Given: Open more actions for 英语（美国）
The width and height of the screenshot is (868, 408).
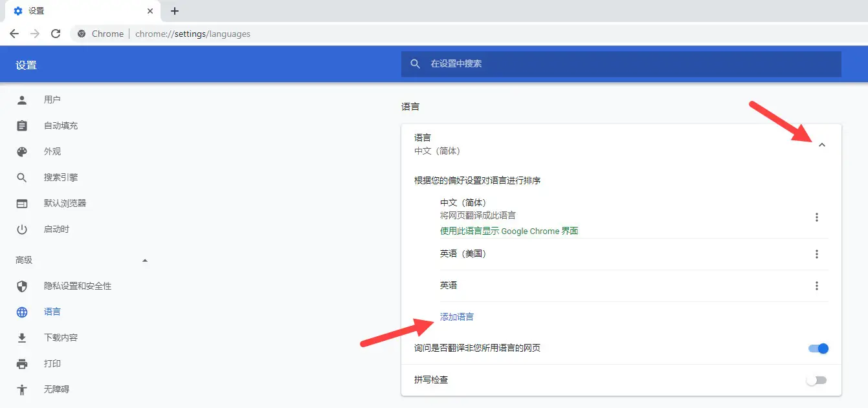Looking at the screenshot, I should (x=817, y=254).
